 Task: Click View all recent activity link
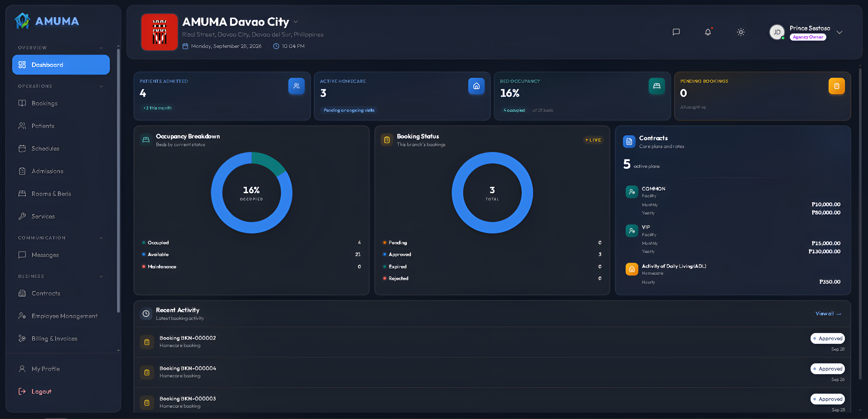(828, 313)
